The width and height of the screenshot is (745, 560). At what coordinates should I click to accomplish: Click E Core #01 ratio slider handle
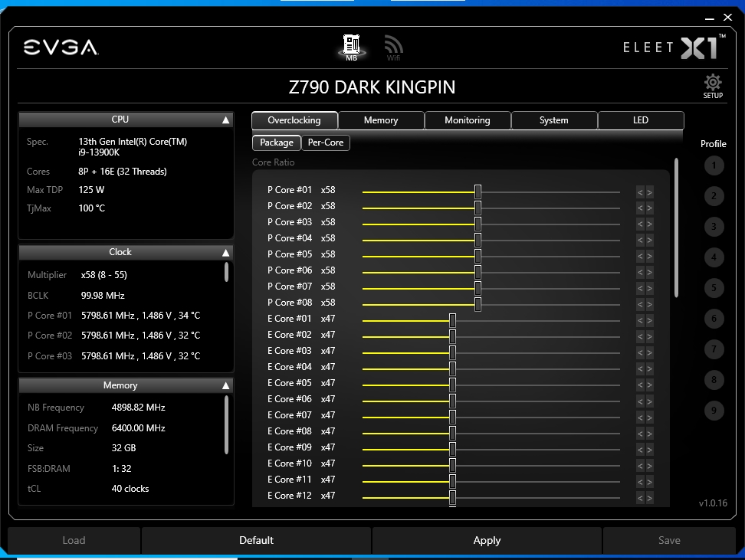coord(452,321)
